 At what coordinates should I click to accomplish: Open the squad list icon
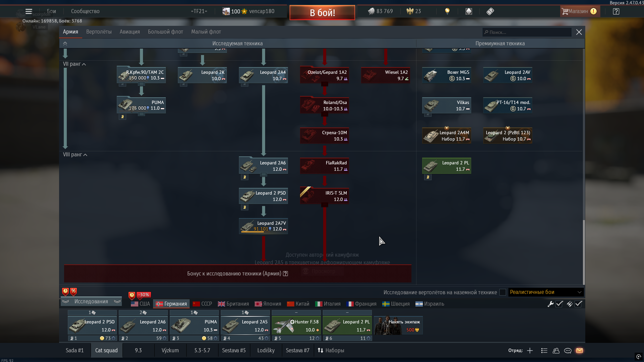544,351
